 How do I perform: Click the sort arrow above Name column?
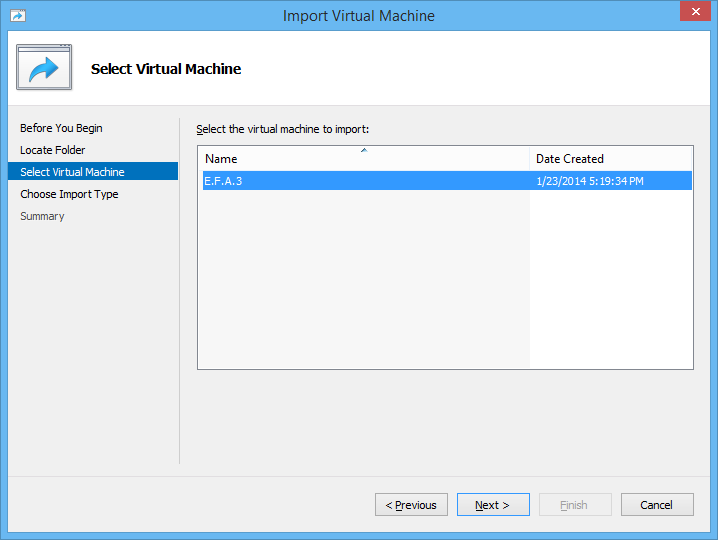click(x=364, y=150)
